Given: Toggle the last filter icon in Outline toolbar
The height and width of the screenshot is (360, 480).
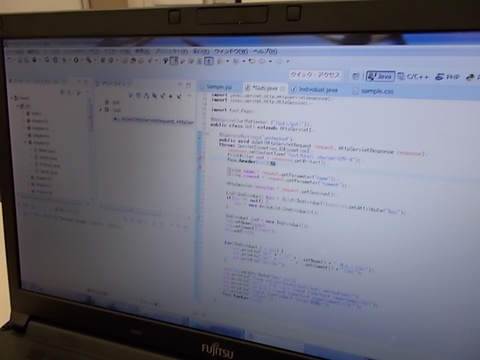Looking at the screenshot, I should point(179,96).
